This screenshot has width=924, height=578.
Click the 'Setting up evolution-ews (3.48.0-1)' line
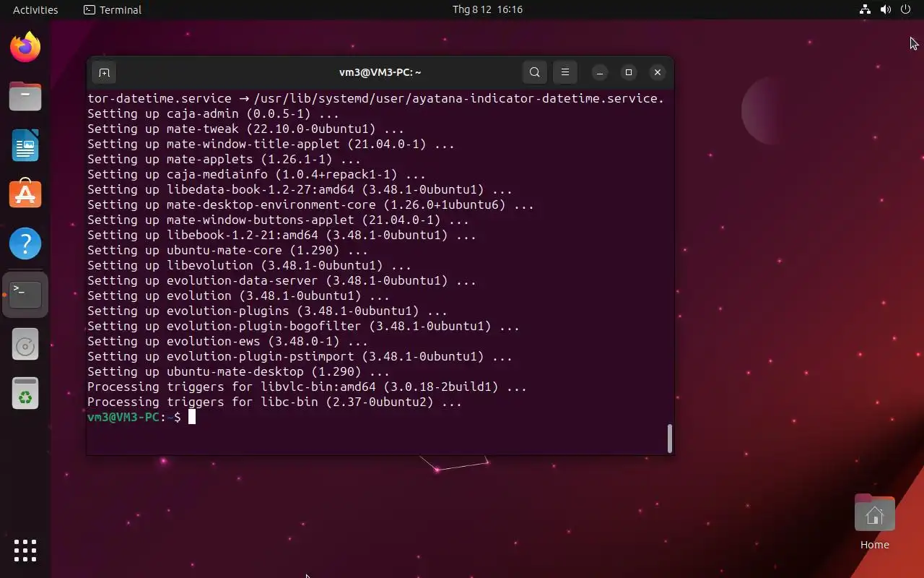click(x=227, y=341)
